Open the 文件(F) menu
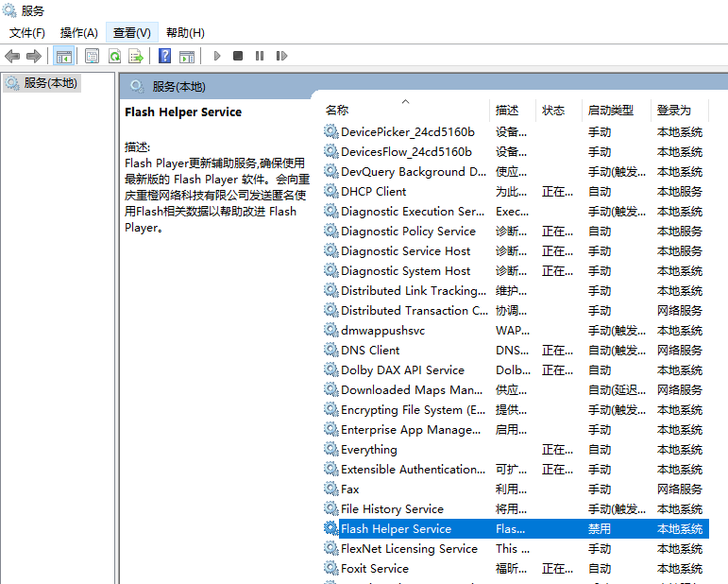The image size is (728, 584). 27,33
